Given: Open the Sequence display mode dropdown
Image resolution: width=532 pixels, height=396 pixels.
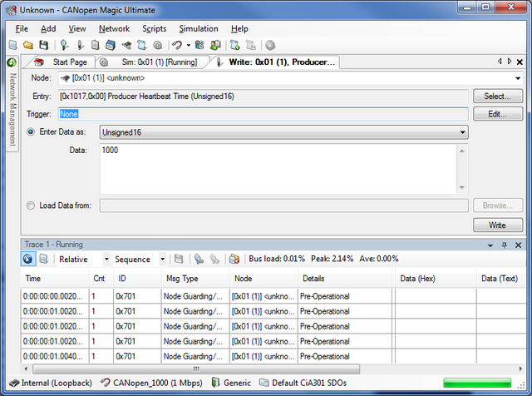Looking at the screenshot, I should click(x=161, y=259).
